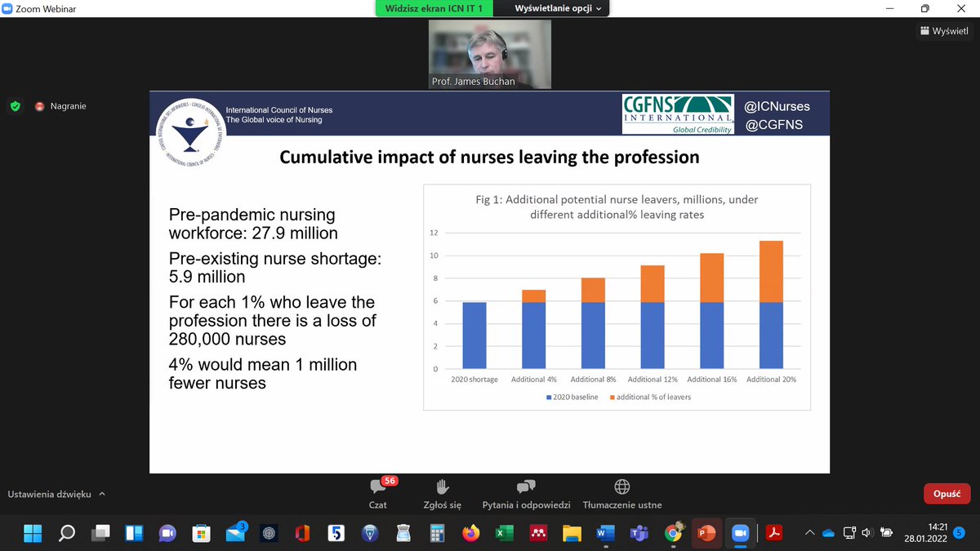Click 'additional % of leavers' legend entry
This screenshot has width=980, height=551.
click(x=649, y=397)
